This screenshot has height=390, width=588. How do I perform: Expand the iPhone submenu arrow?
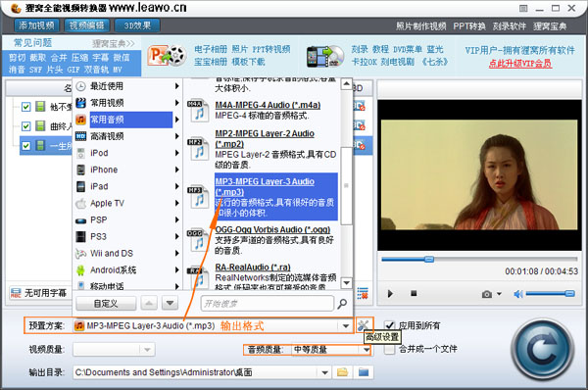[177, 170]
